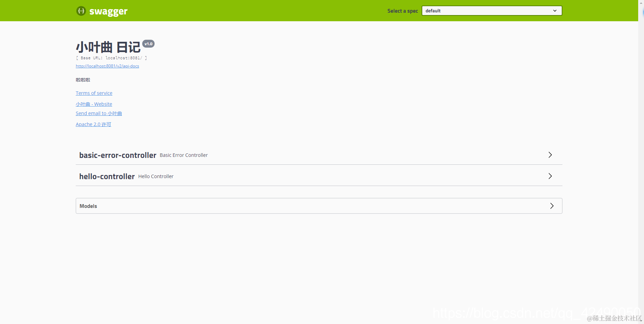Click the Select a spec label
The width and height of the screenshot is (644, 324).
point(403,11)
